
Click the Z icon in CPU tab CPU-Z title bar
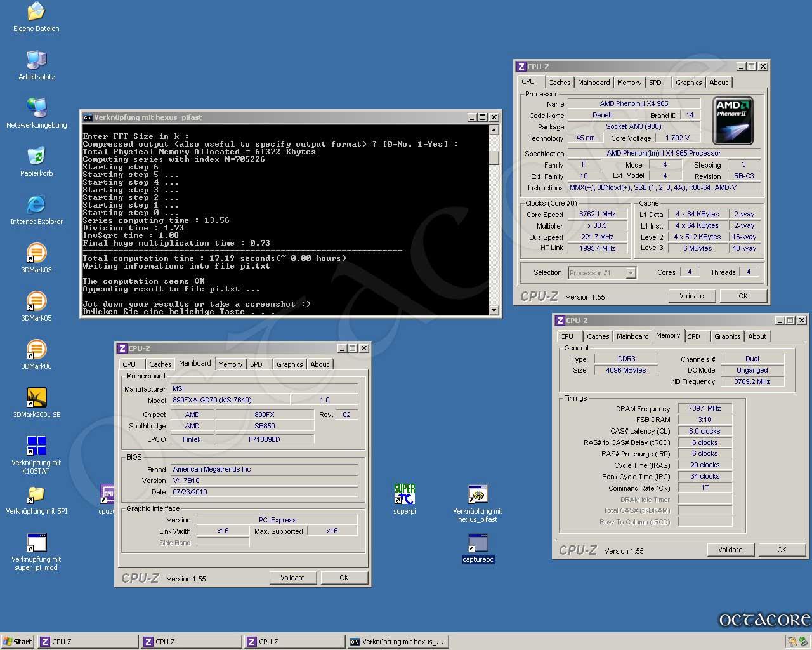(x=521, y=67)
